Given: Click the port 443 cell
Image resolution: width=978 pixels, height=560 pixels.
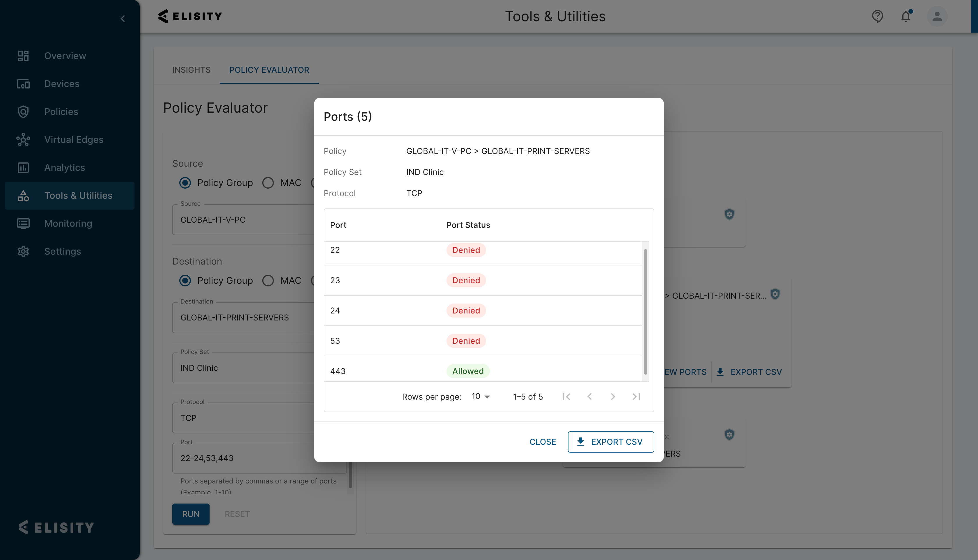Looking at the screenshot, I should pyautogui.click(x=338, y=371).
